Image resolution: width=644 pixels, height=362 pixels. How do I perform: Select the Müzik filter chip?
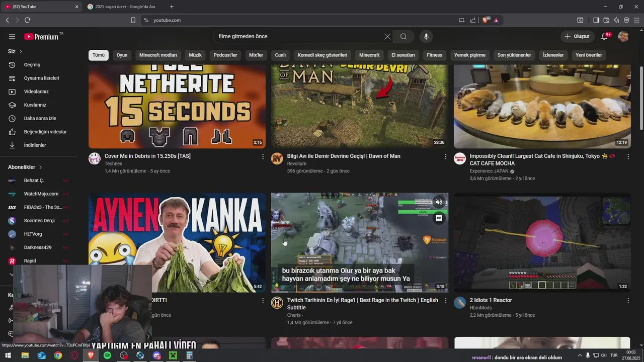[x=195, y=55]
